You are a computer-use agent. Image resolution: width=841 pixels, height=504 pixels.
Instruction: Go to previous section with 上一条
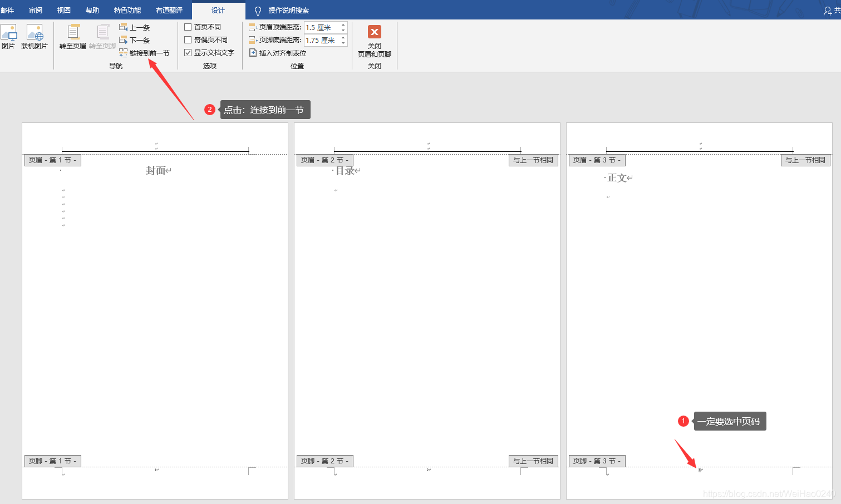134,27
